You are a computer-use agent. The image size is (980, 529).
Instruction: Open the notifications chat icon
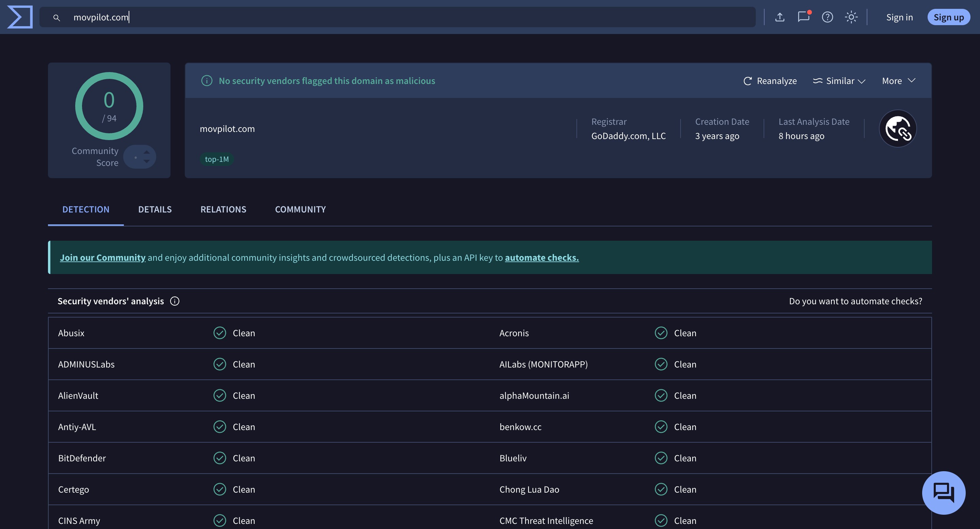click(803, 17)
